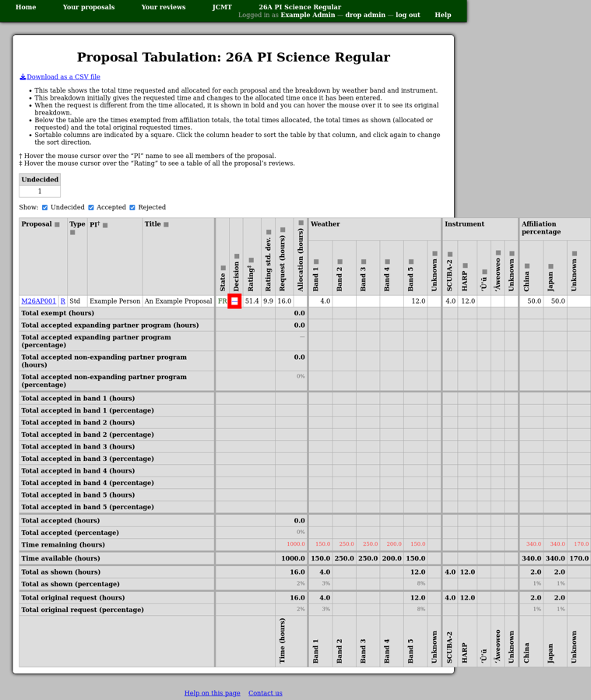The width and height of the screenshot is (591, 700).
Task: Click PI name Example Person
Action: (x=115, y=301)
